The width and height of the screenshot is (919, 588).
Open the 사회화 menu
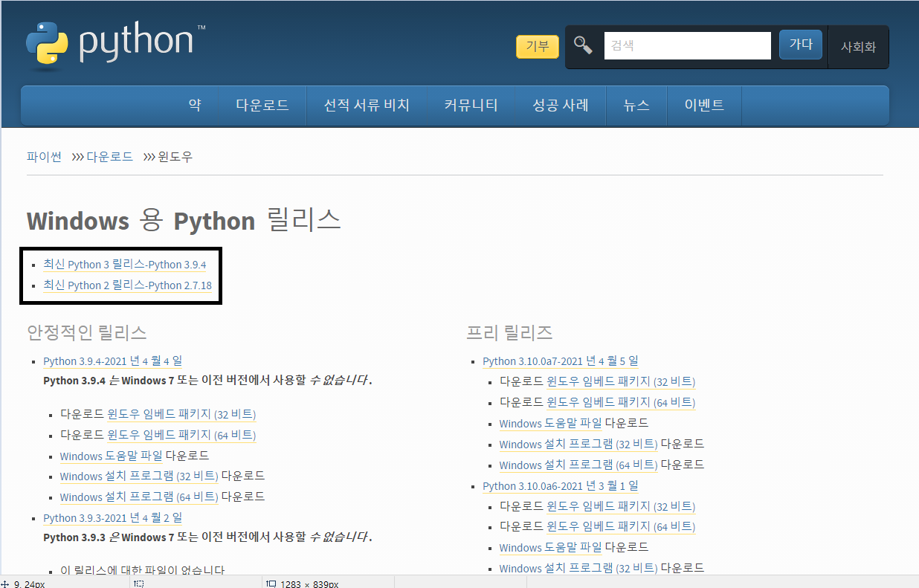(859, 47)
